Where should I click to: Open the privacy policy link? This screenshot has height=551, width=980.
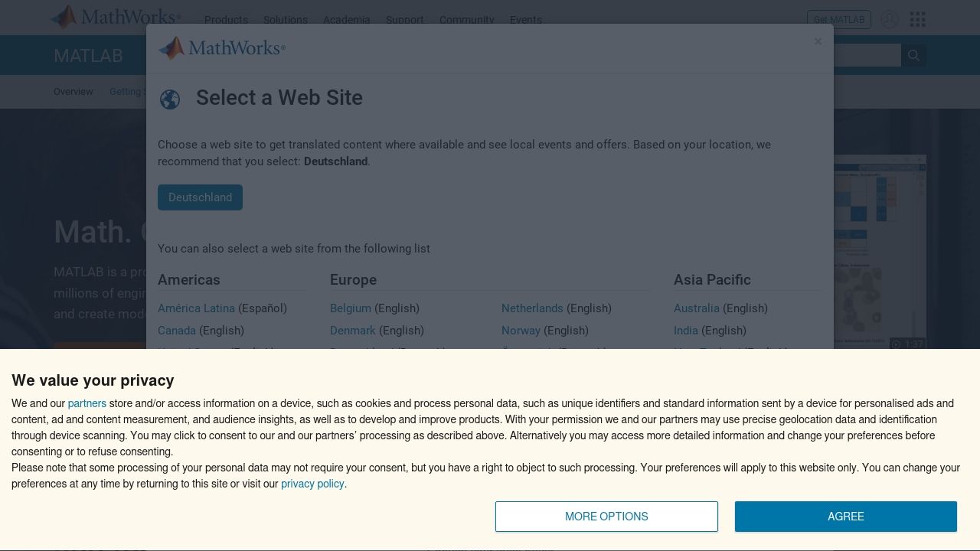coord(312,484)
